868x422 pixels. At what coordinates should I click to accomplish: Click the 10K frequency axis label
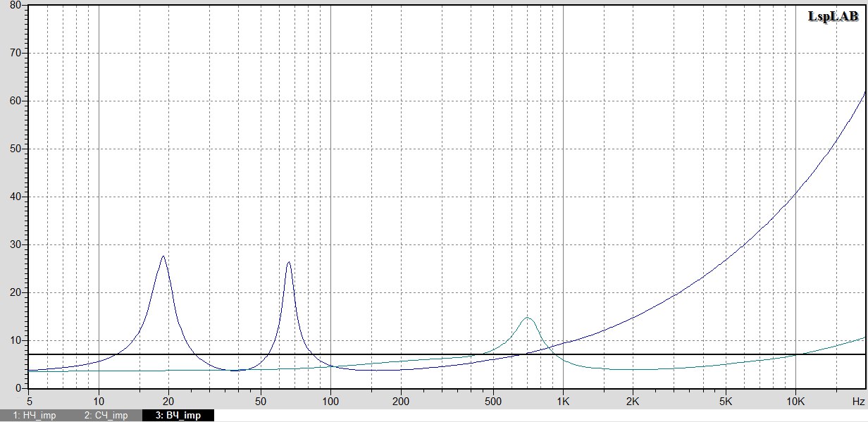pos(795,399)
